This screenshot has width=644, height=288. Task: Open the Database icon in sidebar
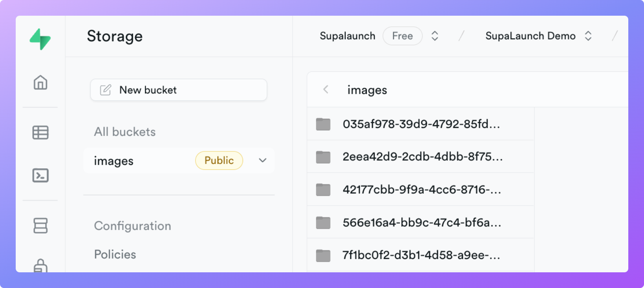[40, 226]
